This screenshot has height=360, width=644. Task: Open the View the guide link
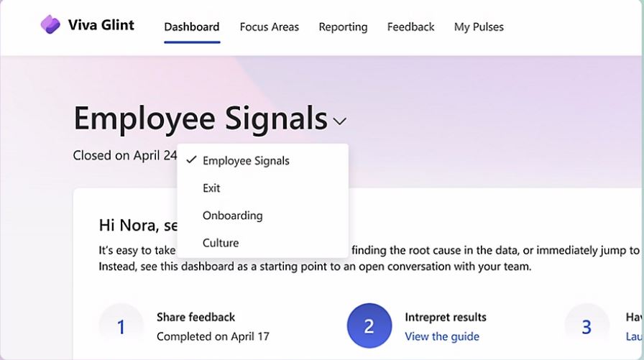pyautogui.click(x=442, y=336)
